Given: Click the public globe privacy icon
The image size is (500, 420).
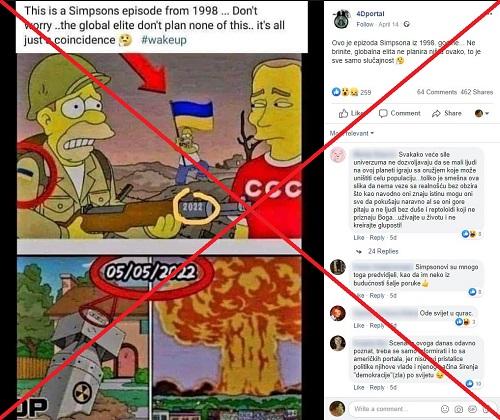Looking at the screenshot, I should 406,24.
